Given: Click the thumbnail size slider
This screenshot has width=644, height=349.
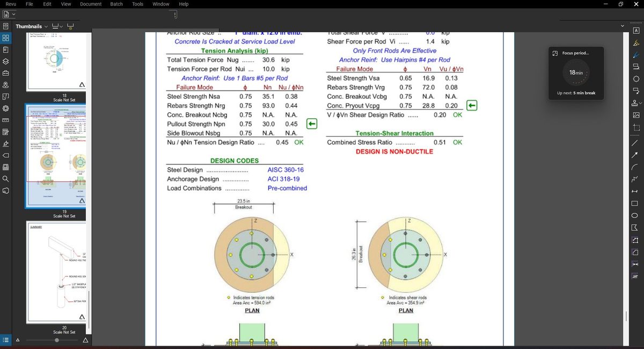Looking at the screenshot, I should pos(57,340).
